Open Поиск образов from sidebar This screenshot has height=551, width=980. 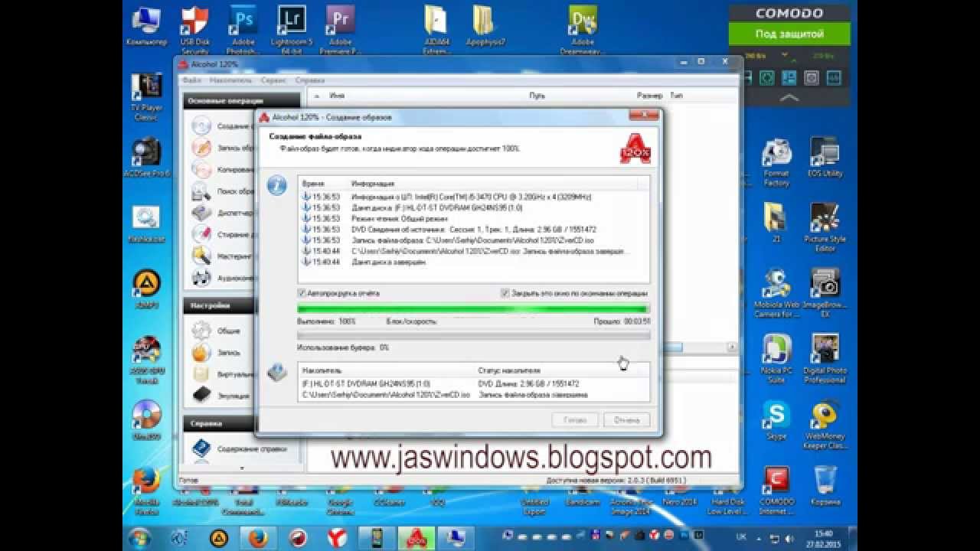(202, 191)
